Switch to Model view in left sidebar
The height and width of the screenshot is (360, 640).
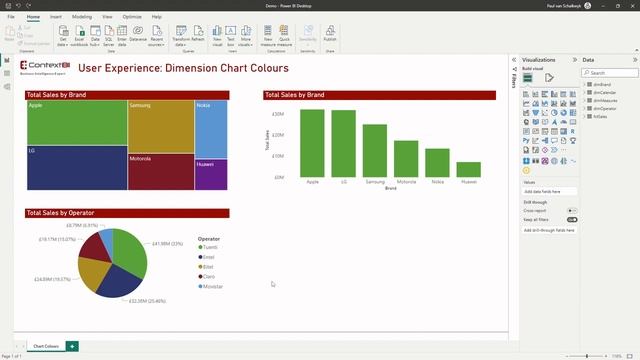(7, 87)
